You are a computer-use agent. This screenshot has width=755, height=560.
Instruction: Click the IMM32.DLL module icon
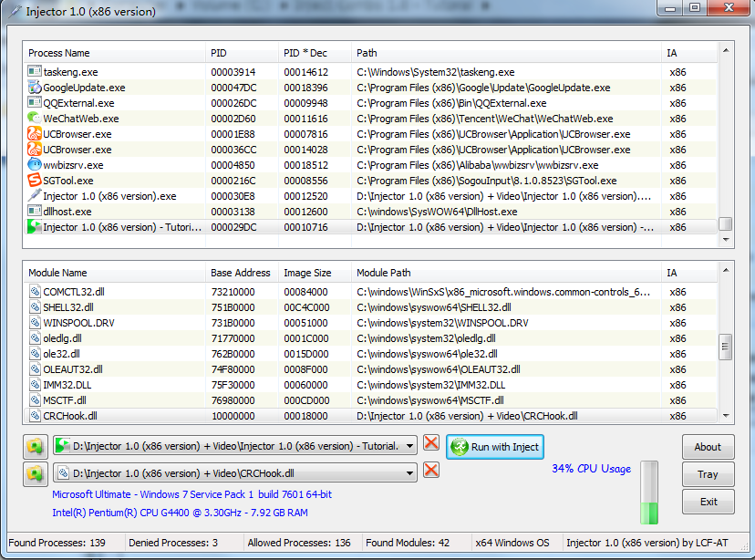(x=35, y=385)
